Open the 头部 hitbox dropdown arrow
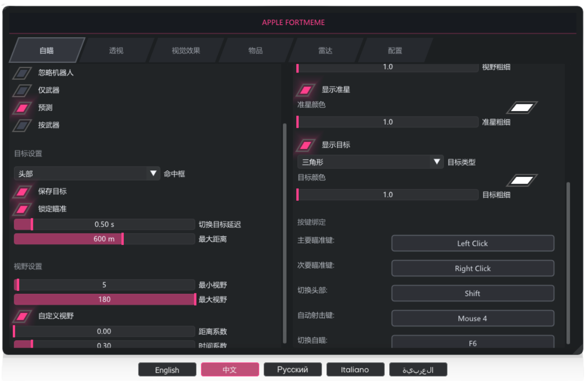 [153, 173]
